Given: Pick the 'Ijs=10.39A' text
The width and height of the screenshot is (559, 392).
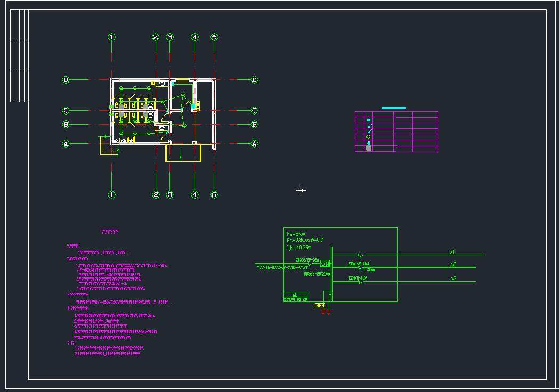Looking at the screenshot, I should (299, 247).
